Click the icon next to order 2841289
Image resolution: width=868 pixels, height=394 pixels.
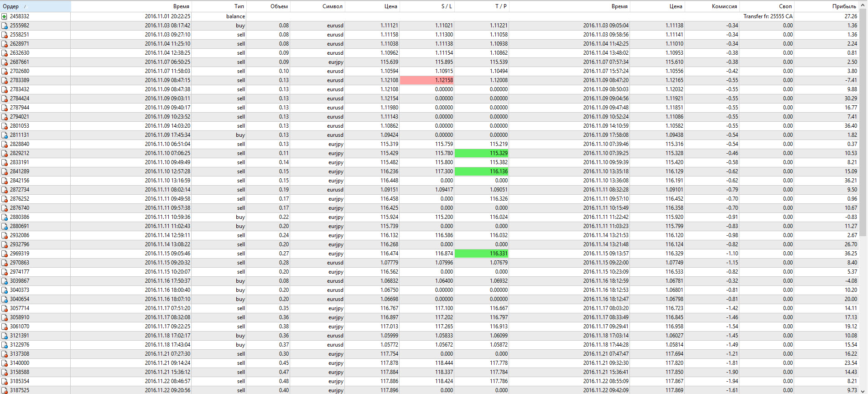click(5, 171)
